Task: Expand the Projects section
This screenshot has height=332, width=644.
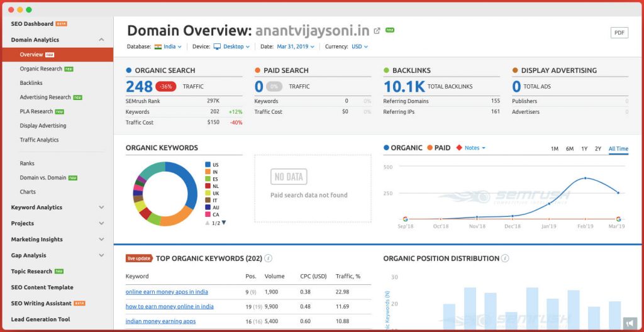Action: coord(101,223)
